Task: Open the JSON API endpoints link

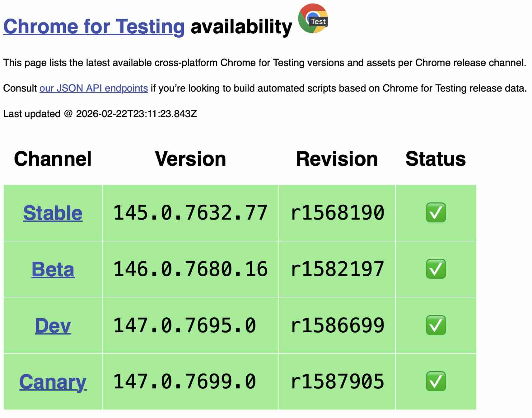Action: pyautogui.click(x=93, y=88)
